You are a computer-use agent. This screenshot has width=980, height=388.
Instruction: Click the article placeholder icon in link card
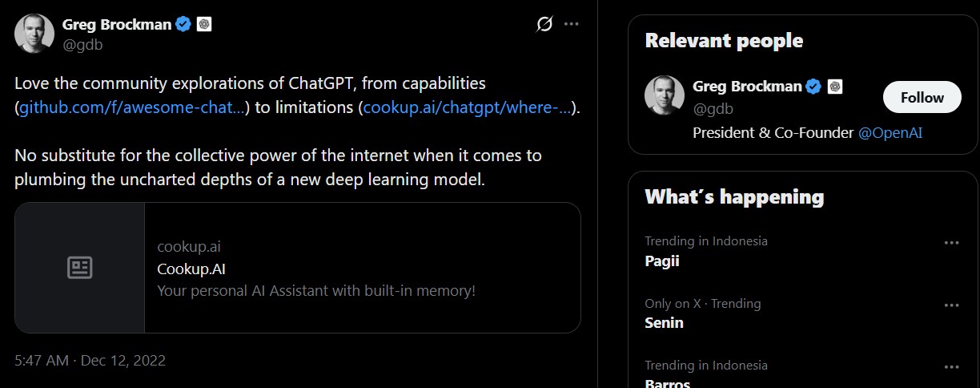[80, 268]
